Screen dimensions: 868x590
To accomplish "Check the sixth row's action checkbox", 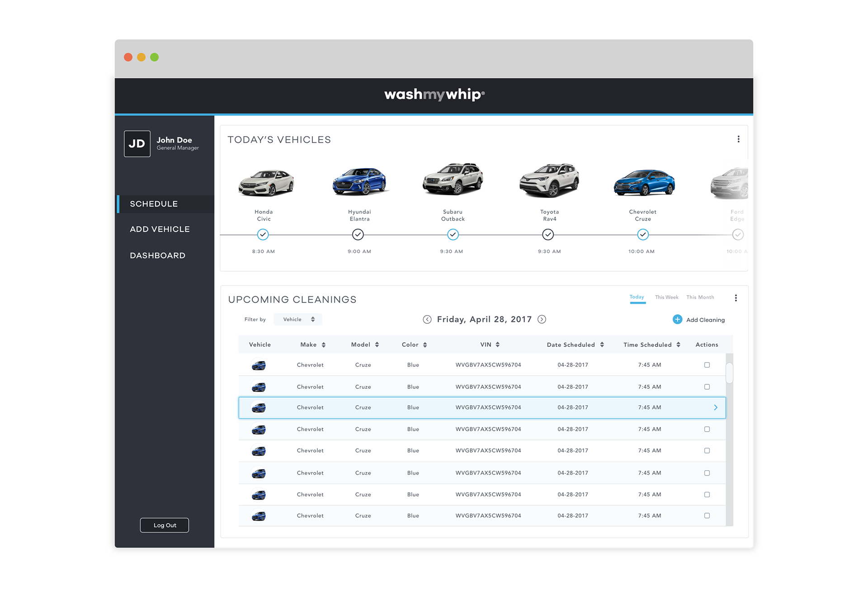I will 707,473.
